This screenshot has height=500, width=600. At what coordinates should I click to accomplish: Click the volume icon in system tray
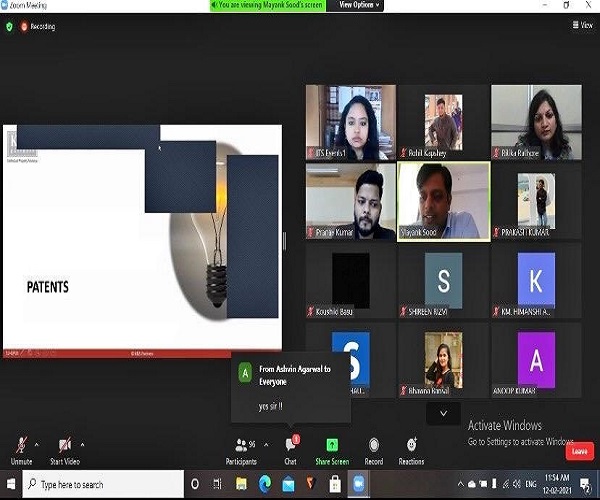click(x=517, y=484)
